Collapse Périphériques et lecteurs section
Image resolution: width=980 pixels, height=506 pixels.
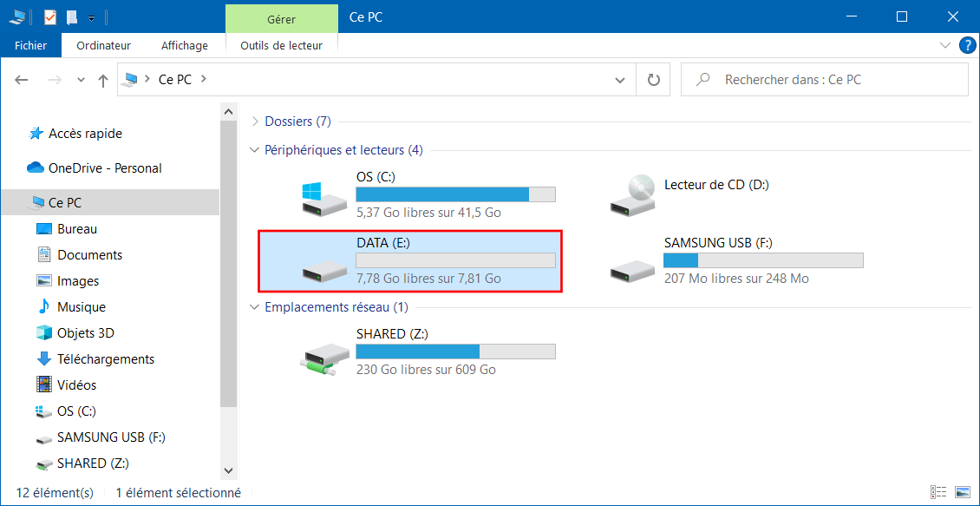254,150
